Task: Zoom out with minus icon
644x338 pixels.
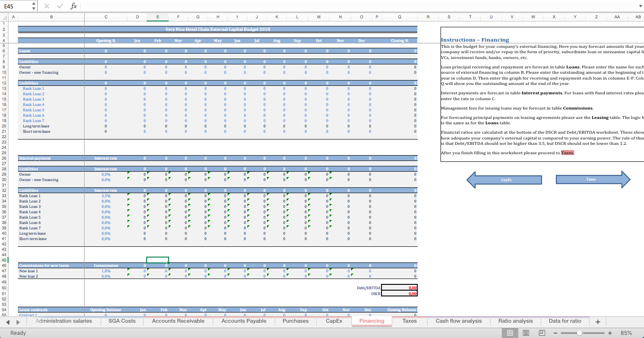Action: (555, 333)
